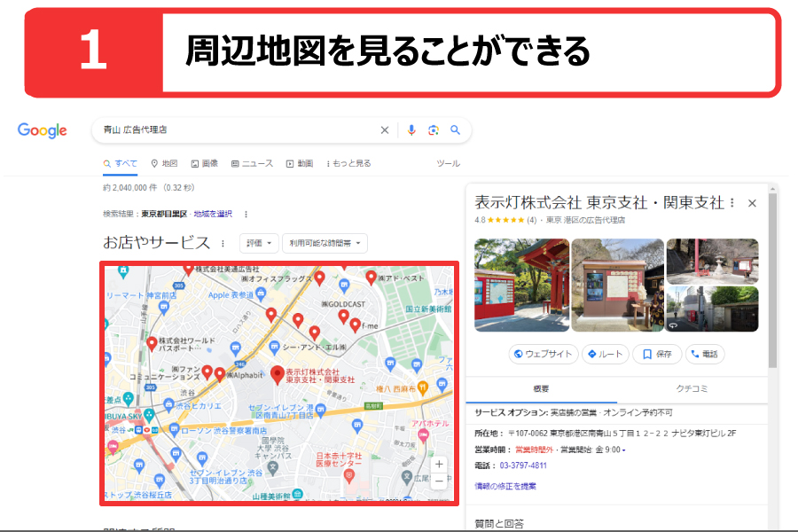
Task: Click the ウェブサイト button
Action: [x=543, y=354]
